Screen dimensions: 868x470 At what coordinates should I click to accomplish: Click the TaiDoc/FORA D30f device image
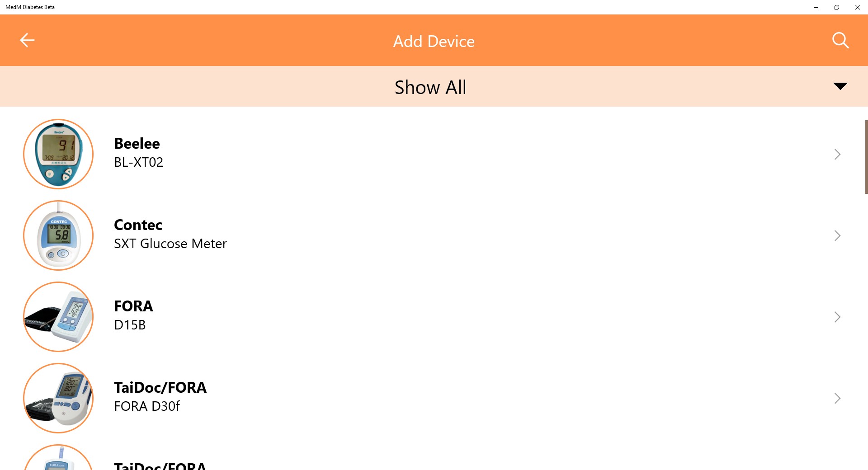[58, 398]
